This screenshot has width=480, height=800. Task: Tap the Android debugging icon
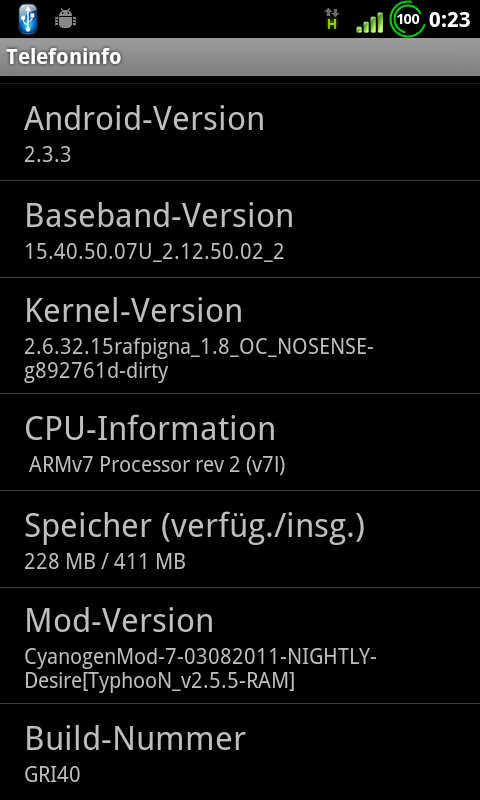click(x=66, y=19)
